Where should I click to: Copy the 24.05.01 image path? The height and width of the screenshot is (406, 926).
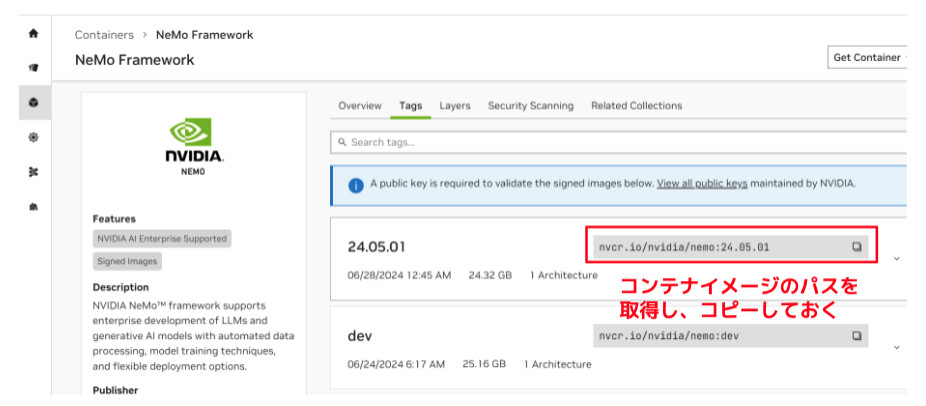click(856, 246)
